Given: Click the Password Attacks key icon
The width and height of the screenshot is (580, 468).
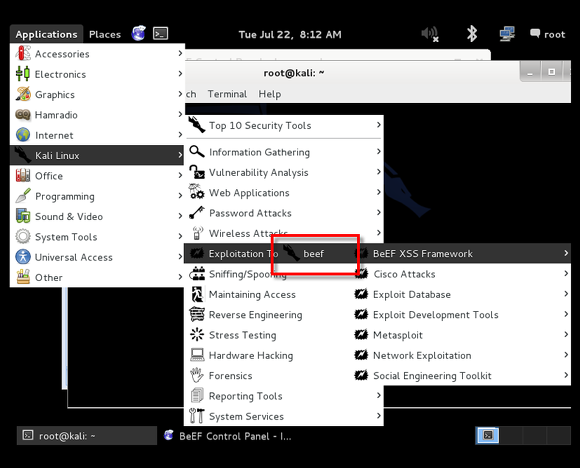Looking at the screenshot, I should (196, 213).
